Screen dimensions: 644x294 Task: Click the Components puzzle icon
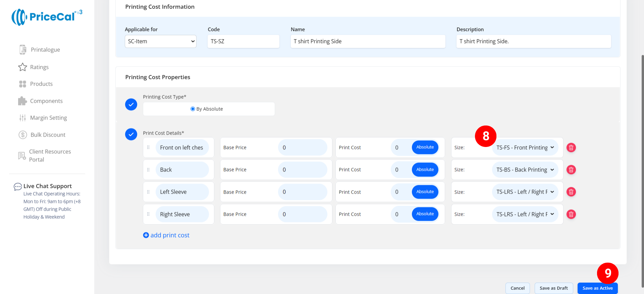[22, 101]
